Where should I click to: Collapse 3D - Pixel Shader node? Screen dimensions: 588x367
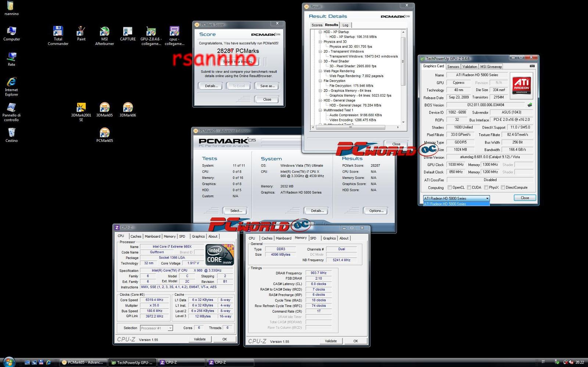point(320,61)
